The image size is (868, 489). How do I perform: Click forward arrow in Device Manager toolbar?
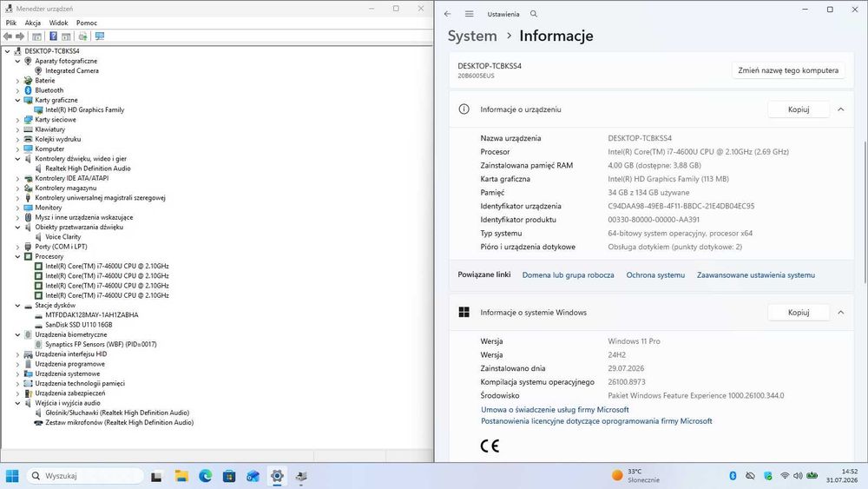pos(20,36)
